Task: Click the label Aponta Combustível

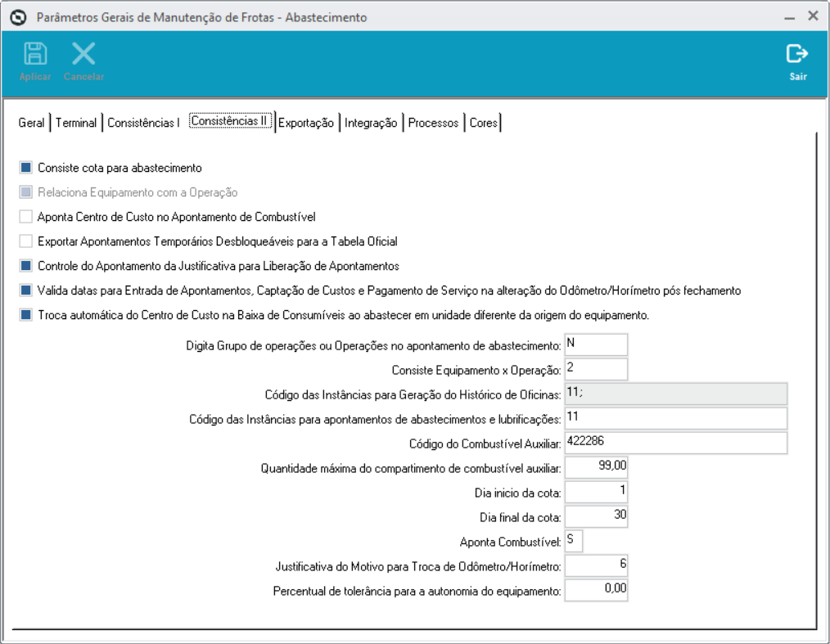Action: (510, 542)
